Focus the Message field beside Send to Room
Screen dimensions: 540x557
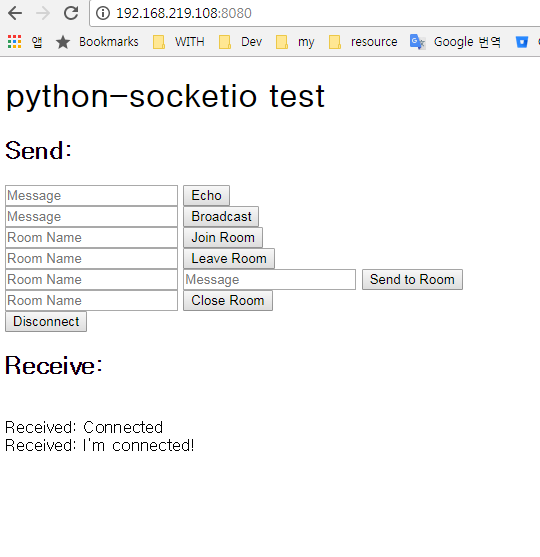[x=269, y=279]
